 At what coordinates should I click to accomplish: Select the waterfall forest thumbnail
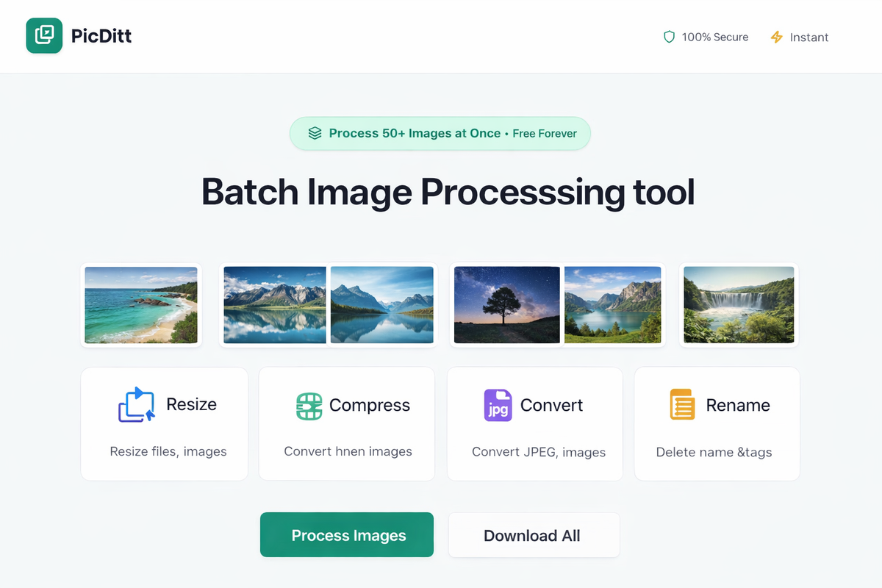739,305
